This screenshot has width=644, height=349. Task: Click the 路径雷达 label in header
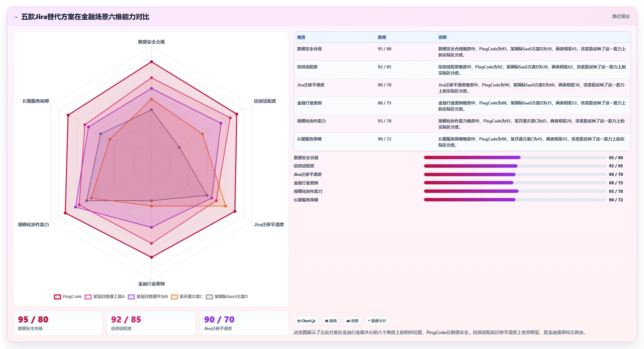click(x=621, y=16)
